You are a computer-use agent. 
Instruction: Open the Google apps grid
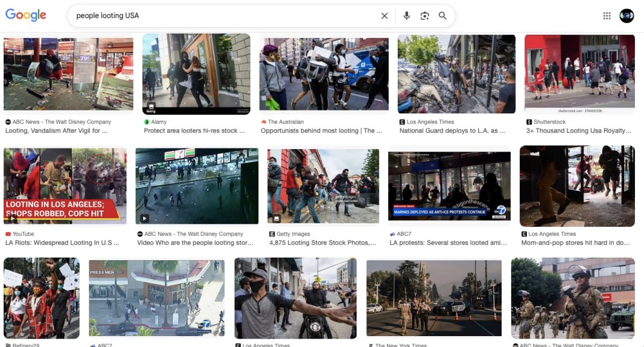click(x=607, y=16)
